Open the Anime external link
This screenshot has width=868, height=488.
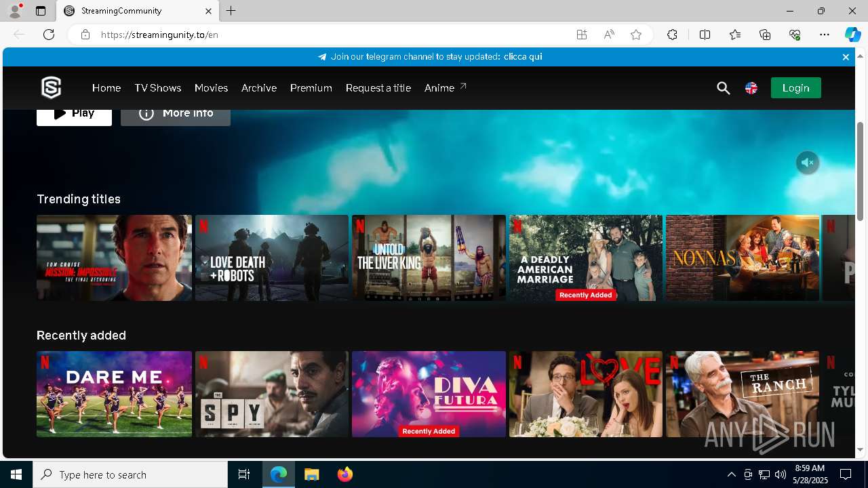coord(446,87)
